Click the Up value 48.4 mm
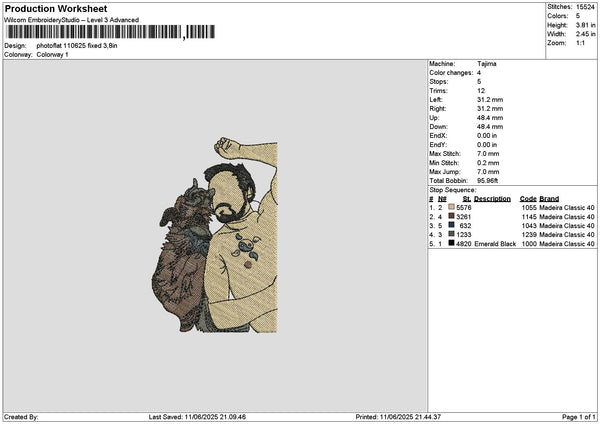The width and height of the screenshot is (600, 424). tap(490, 118)
